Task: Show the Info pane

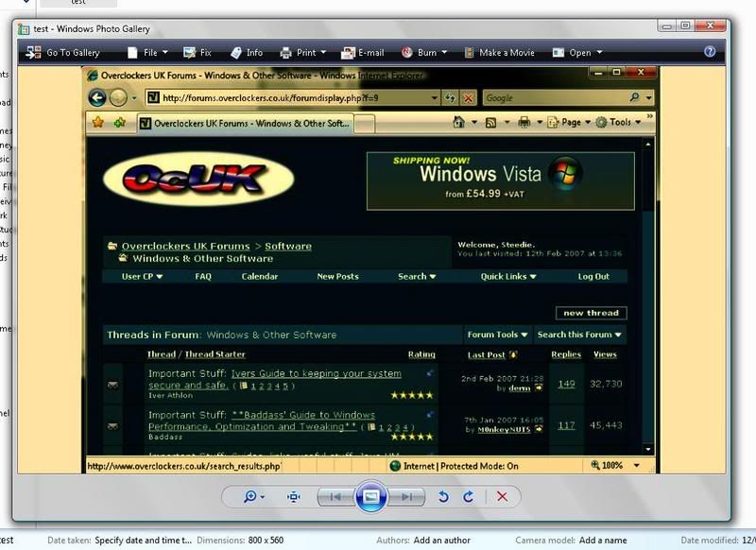Action: click(x=247, y=53)
